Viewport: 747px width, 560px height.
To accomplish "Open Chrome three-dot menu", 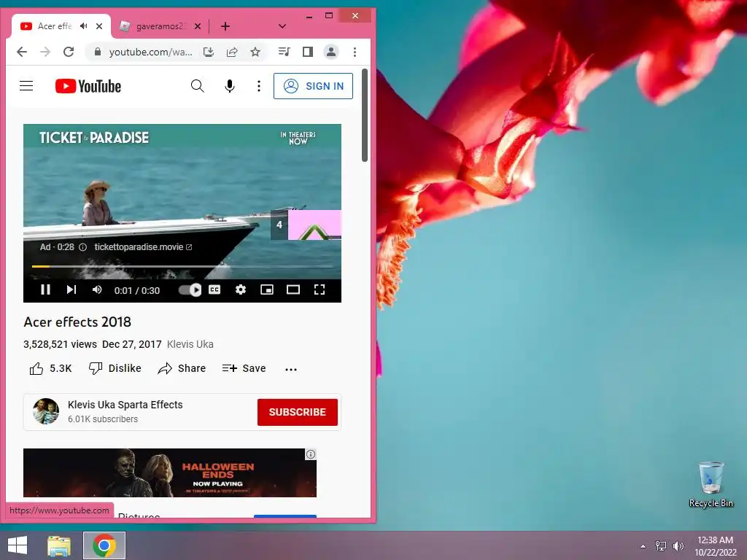I will pos(355,52).
